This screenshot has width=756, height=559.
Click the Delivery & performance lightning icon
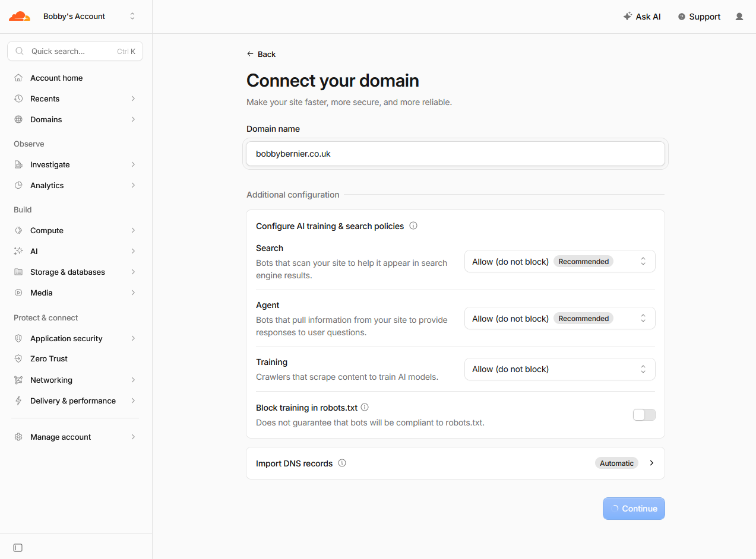click(18, 401)
